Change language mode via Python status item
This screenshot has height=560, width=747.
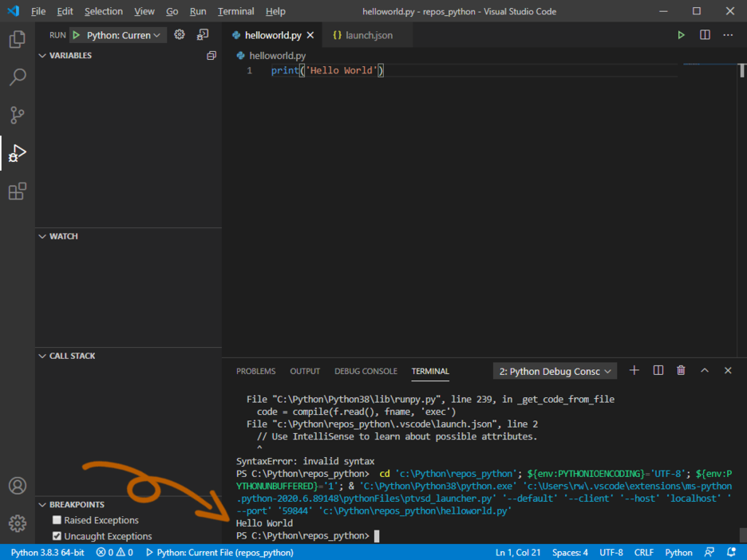pyautogui.click(x=678, y=552)
